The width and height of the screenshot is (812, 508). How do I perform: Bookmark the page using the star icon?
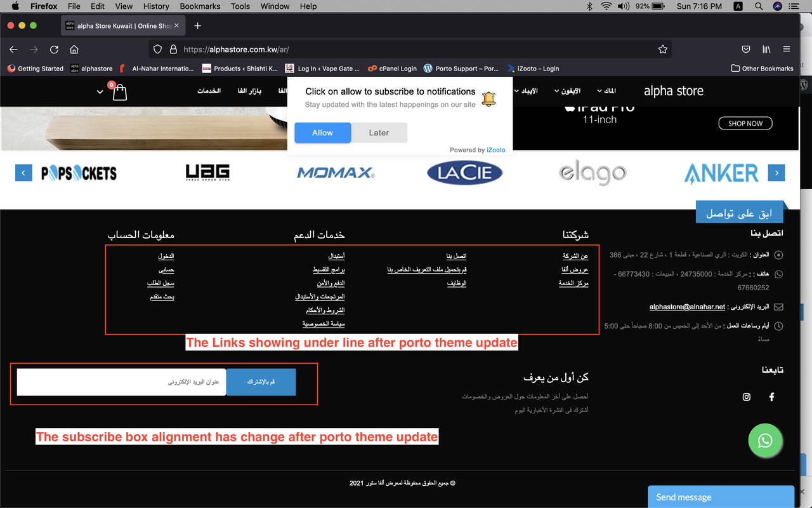tap(663, 49)
